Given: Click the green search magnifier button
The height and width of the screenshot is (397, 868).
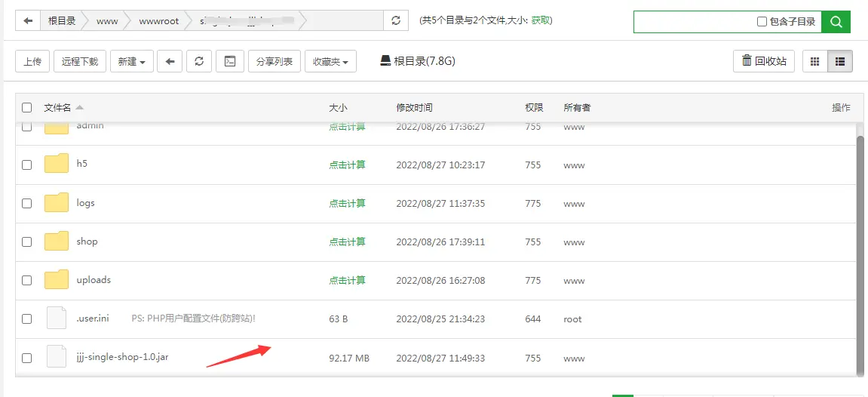Looking at the screenshot, I should click(x=836, y=22).
